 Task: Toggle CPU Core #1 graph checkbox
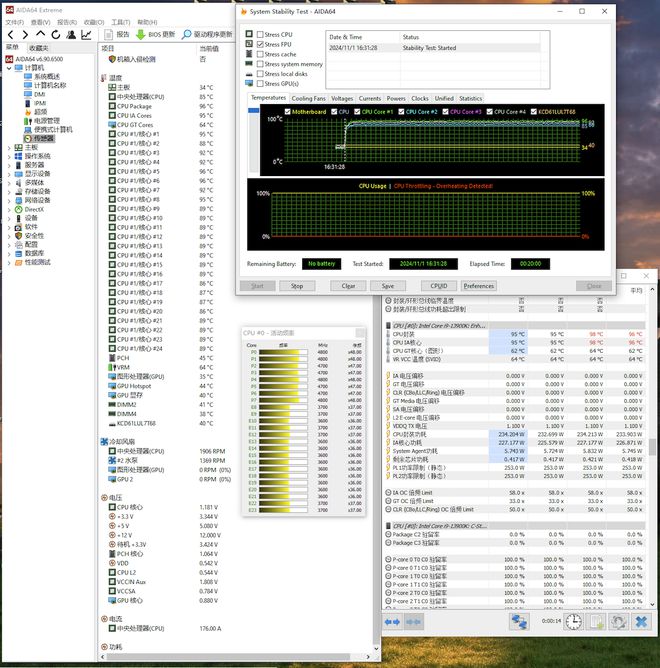pyautogui.click(x=357, y=112)
